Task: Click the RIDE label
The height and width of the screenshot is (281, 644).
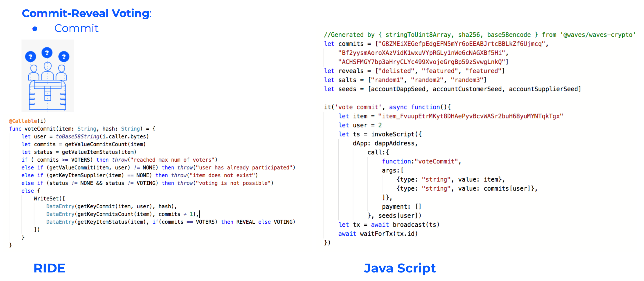Action: click(x=49, y=268)
